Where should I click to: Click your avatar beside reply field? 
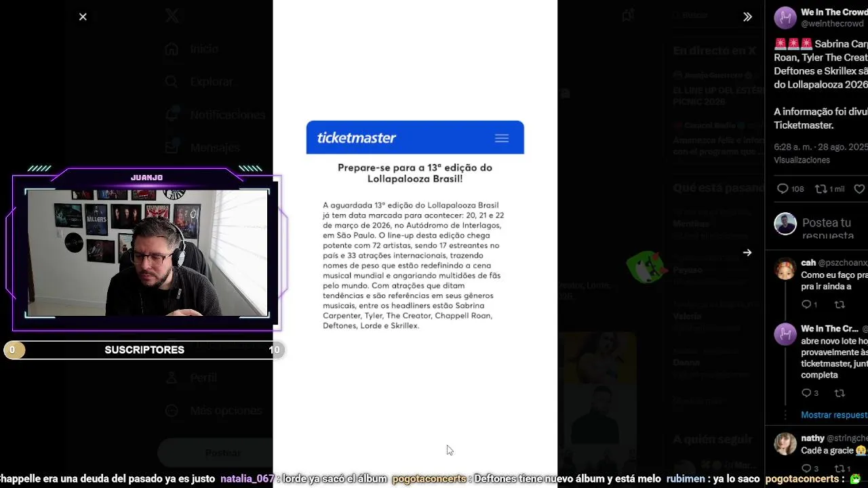tap(785, 224)
